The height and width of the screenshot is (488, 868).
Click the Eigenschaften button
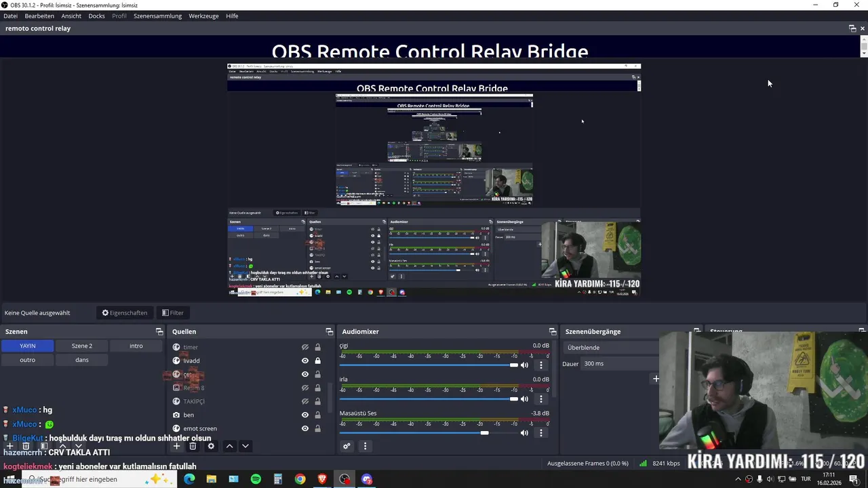point(125,312)
